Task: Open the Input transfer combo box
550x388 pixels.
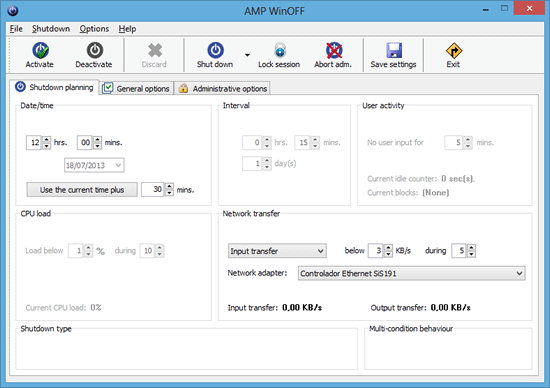Action: [277, 251]
